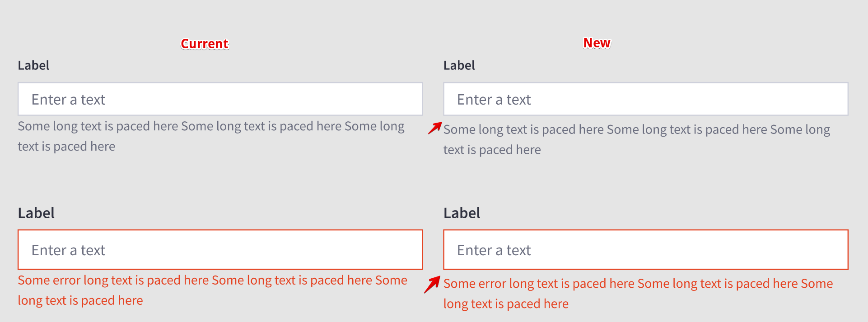Viewport: 868px width, 322px height.
Task: Click the bottom 'Label' above the Current error input
Action: point(36,213)
